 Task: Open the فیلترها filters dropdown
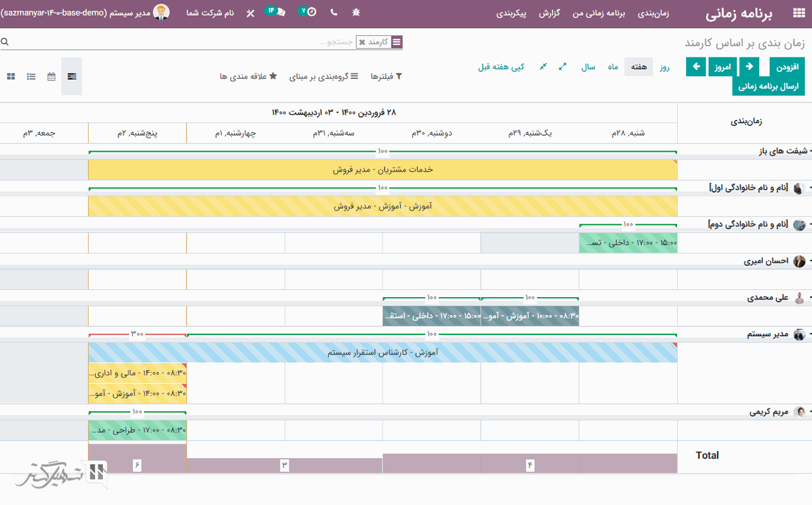point(386,76)
